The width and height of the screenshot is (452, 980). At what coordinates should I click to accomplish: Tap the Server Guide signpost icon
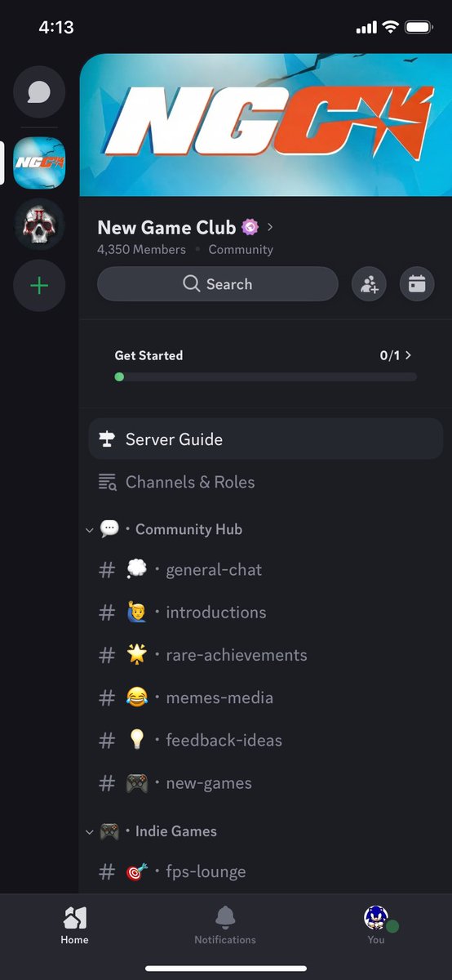107,439
